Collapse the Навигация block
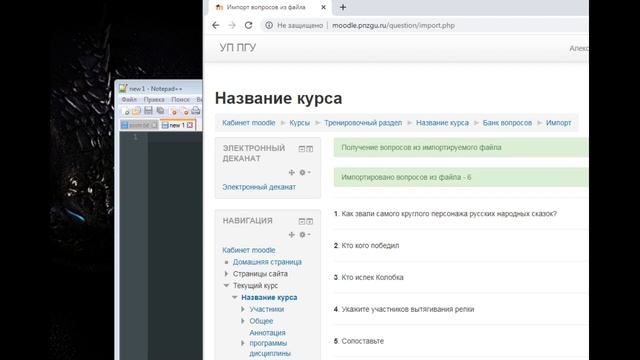This screenshot has height=360, width=640. [302, 221]
